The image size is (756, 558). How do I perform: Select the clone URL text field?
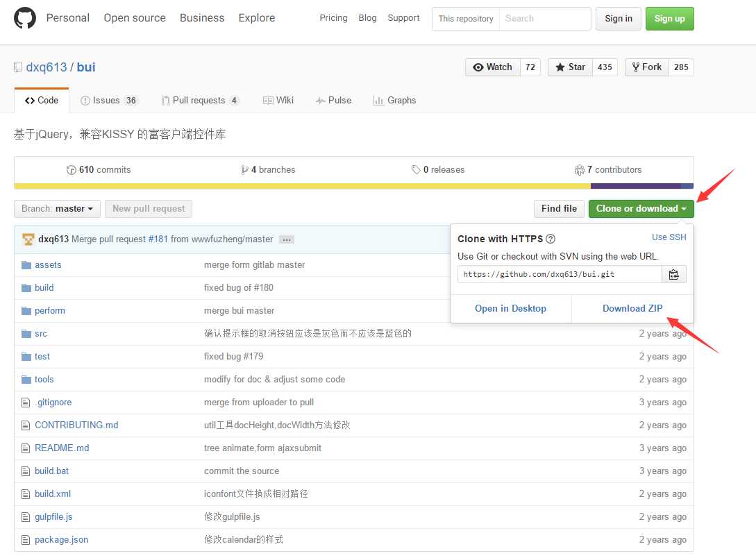pos(560,275)
